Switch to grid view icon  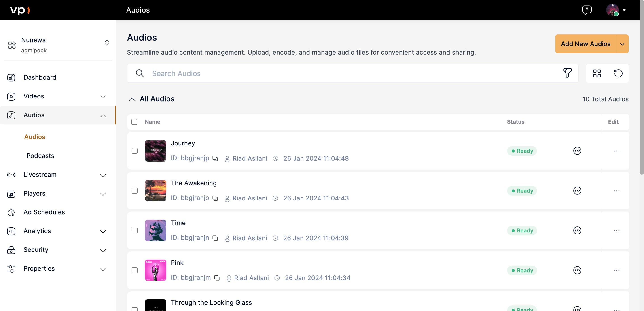[x=597, y=73]
